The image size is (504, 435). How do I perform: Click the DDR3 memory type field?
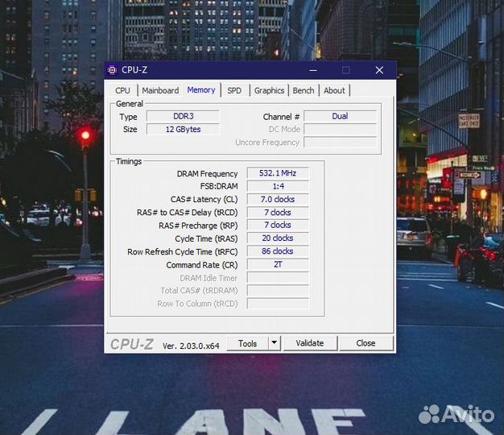184,116
